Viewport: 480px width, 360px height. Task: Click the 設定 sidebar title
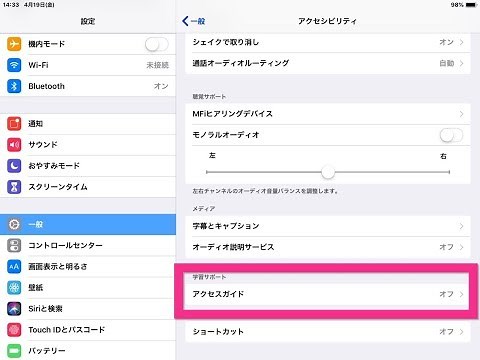88,21
